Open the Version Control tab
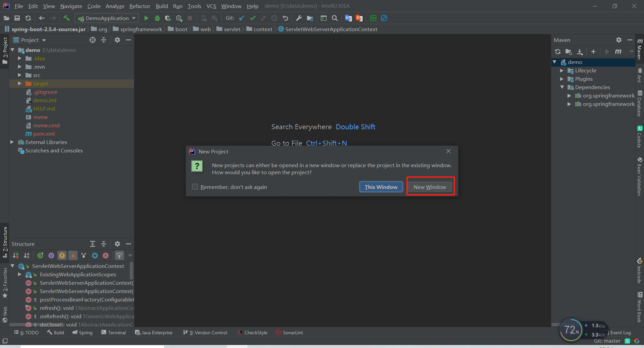Screen dimensions: 644x348 click(205, 333)
